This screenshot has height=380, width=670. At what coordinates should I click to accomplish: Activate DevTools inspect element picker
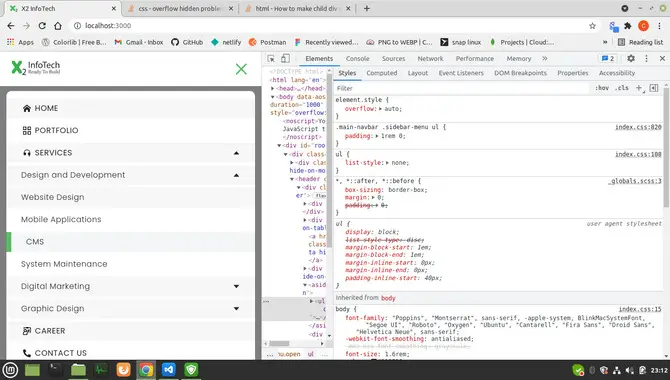[271, 59]
